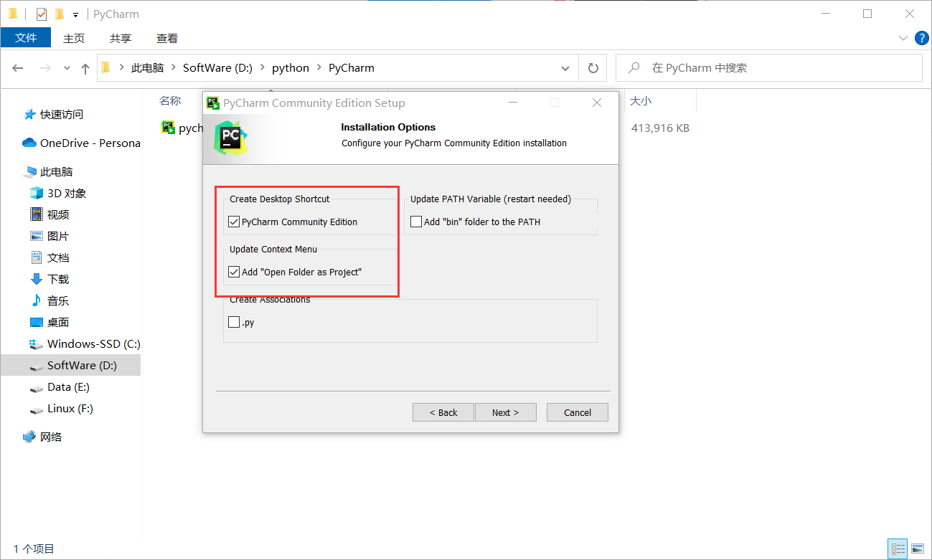This screenshot has width=932, height=560.
Task: Open the 视频 folder in sidebar
Action: click(x=58, y=215)
